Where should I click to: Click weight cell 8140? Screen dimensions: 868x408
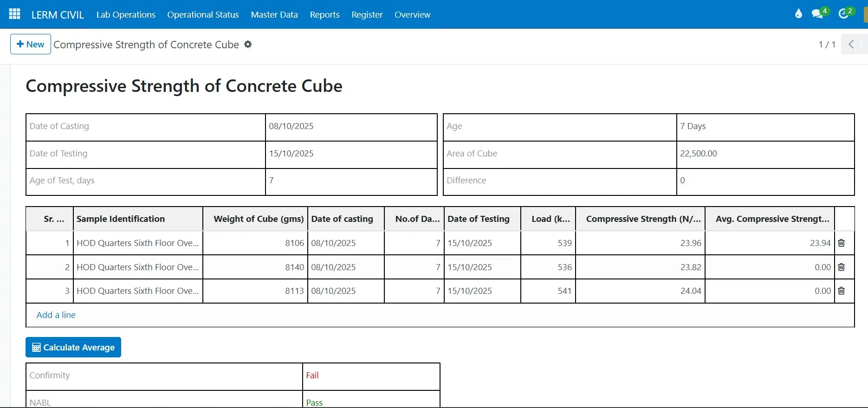[255, 267]
